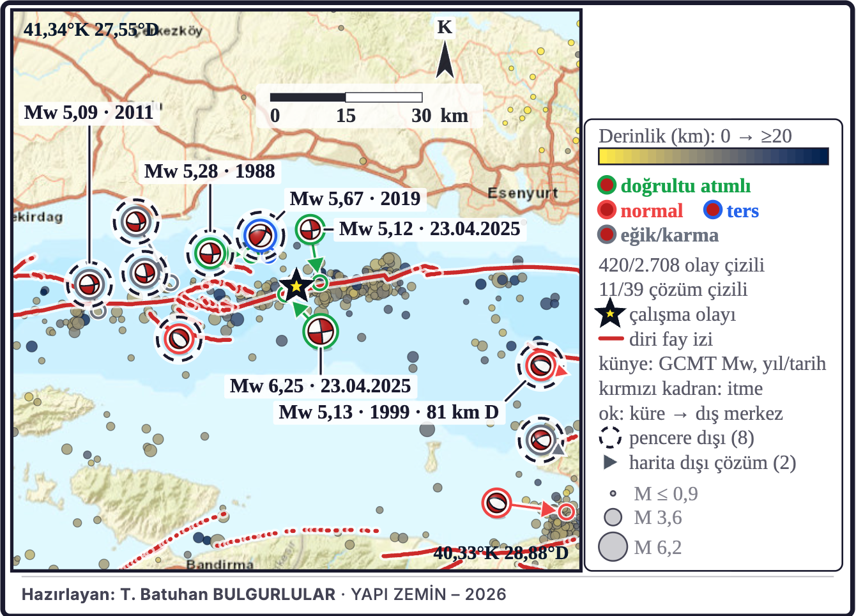856x616 pixels.
Task: Click the red normal legend circle
Action: point(606,210)
